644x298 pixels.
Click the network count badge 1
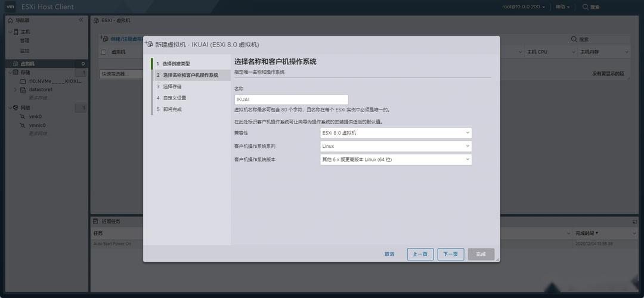(x=80, y=108)
